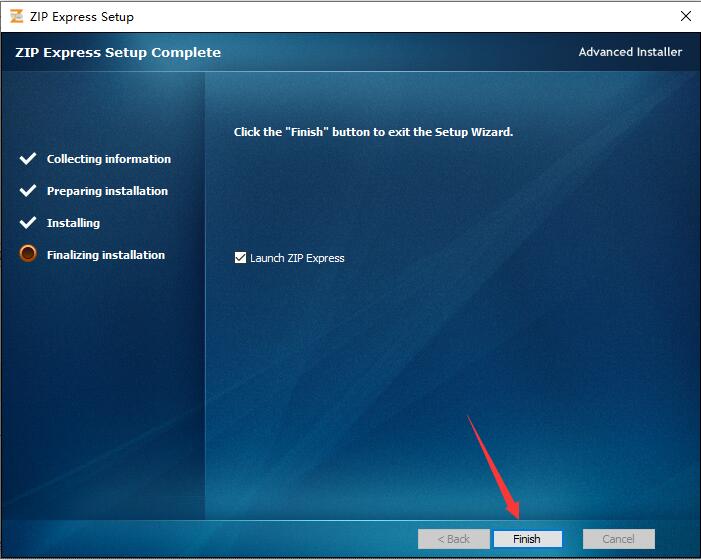The height and width of the screenshot is (560, 701).
Task: Select the Preparing installation step text
Action: (x=107, y=191)
